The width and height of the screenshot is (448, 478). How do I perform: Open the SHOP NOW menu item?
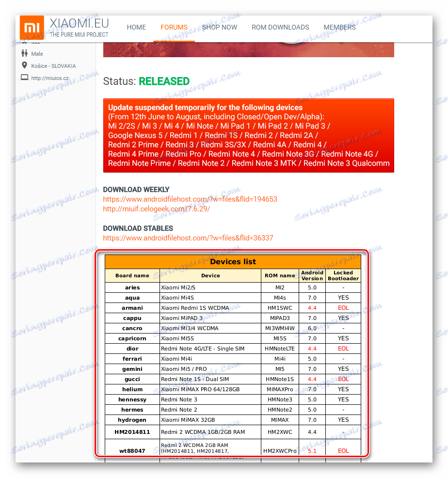coord(220,28)
